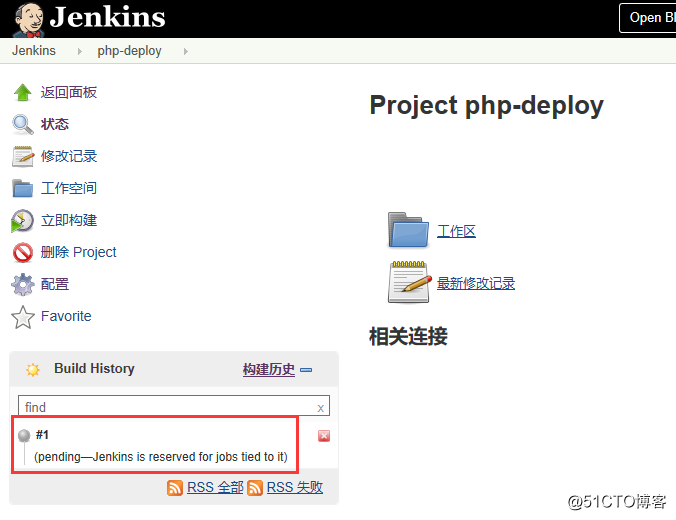Image resolution: width=676 pixels, height=520 pixels.
Task: Click the magnifying glass status icon
Action: pyautogui.click(x=22, y=124)
